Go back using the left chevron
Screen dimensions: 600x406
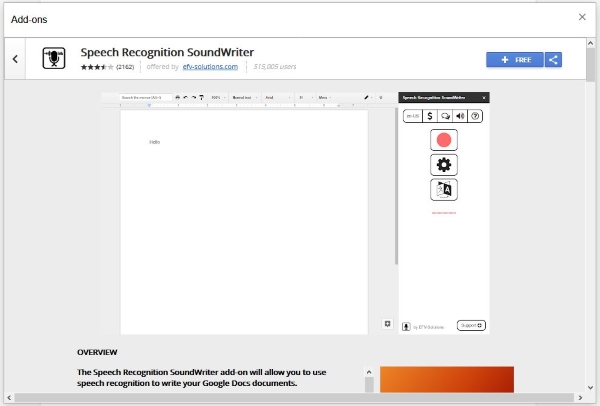(x=15, y=60)
